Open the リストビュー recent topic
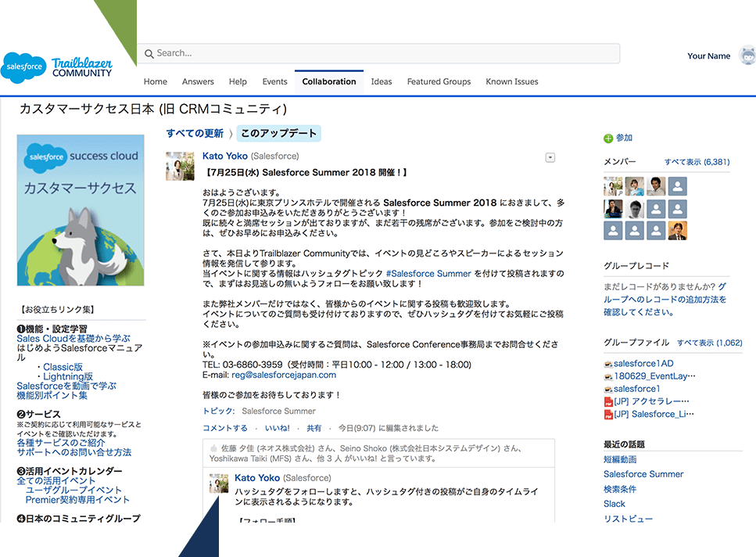This screenshot has height=557, width=756. pos(629,519)
